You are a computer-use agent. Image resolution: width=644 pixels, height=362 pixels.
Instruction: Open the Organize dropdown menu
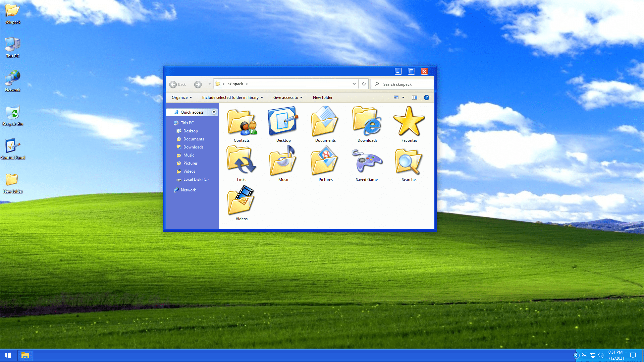(181, 98)
